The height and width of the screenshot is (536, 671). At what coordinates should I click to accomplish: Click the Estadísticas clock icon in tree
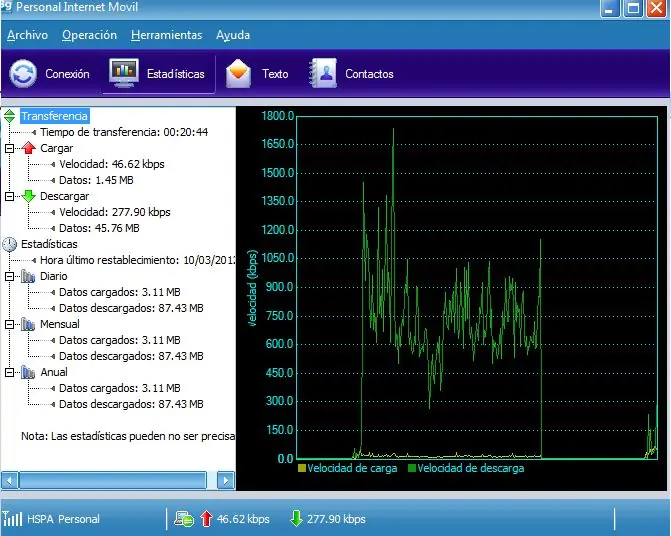pyautogui.click(x=9, y=244)
